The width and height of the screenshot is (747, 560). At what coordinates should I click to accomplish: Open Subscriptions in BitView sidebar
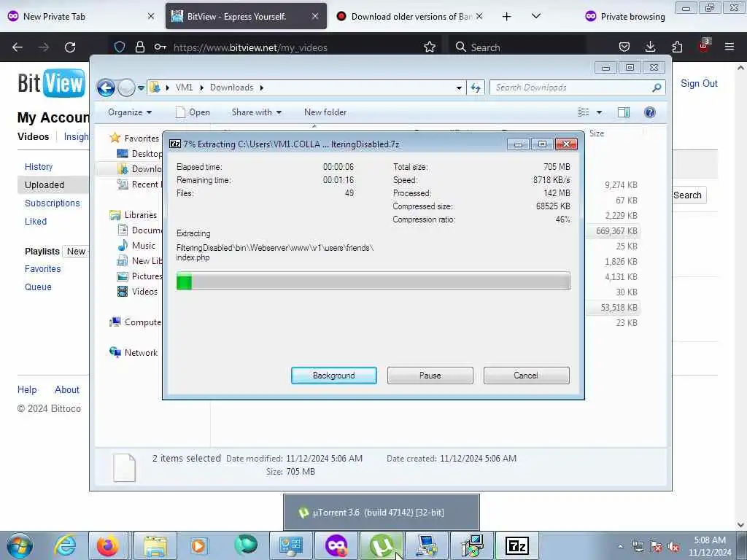point(52,203)
